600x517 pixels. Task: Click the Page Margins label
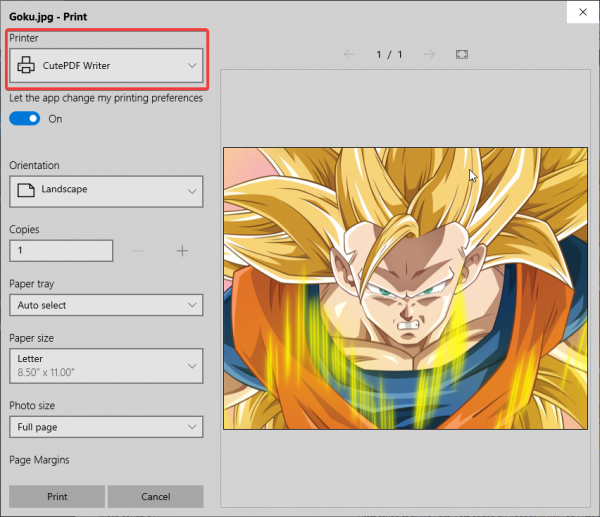click(x=40, y=460)
